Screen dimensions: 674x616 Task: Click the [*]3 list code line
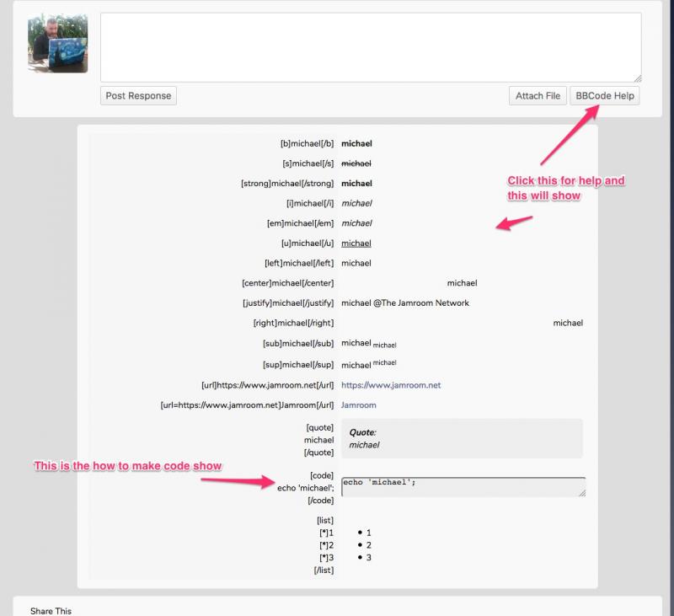[326, 558]
